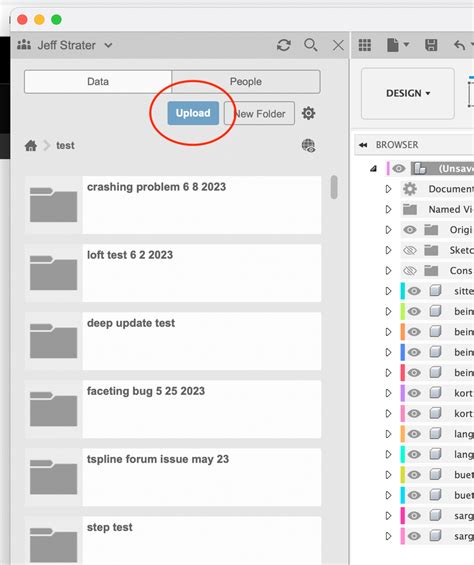The height and width of the screenshot is (565, 474).
Task: Close the data panel with the X
Action: (338, 45)
